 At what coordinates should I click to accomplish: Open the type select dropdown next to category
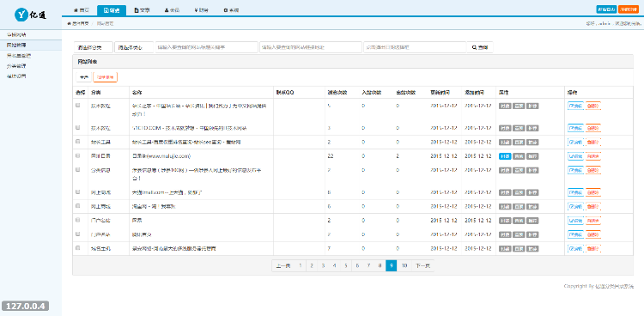134,47
